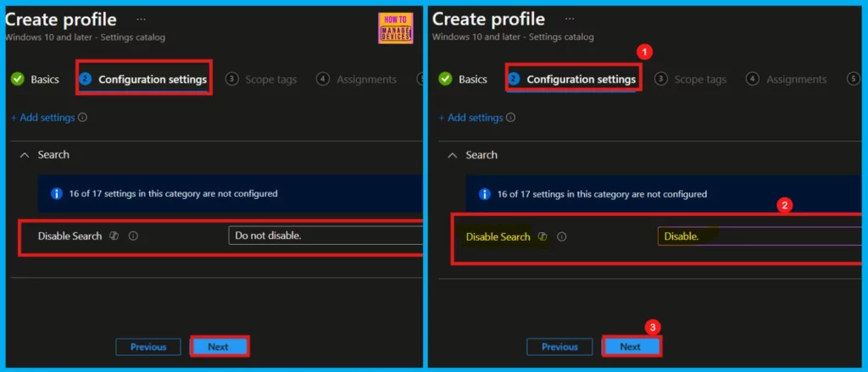Viewport: 868px width, 372px height.
Task: Click the copy icon next to Disable Search in left panel
Action: [114, 236]
